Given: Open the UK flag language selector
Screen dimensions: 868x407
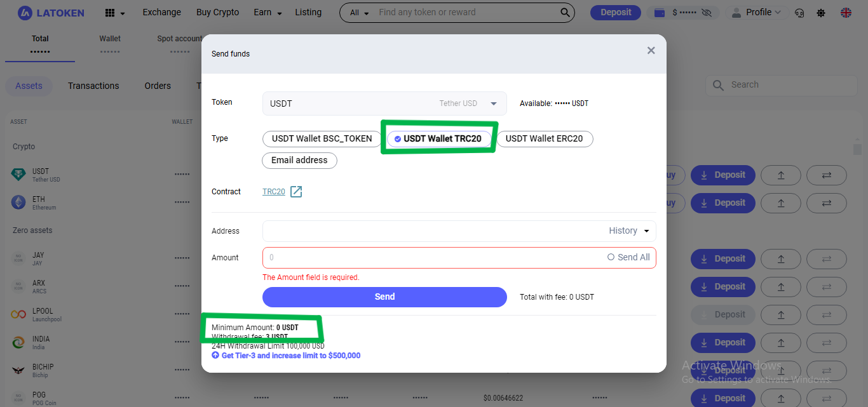Looking at the screenshot, I should pos(846,13).
